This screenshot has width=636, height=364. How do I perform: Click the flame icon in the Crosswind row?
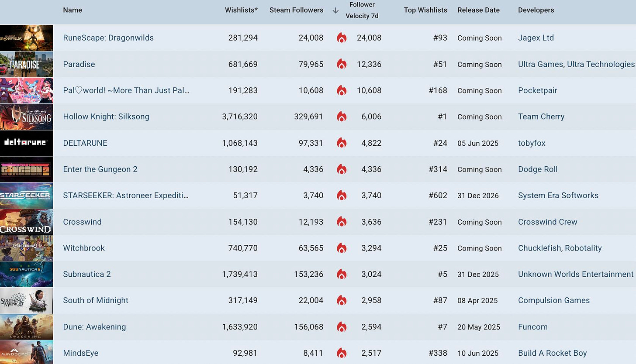coord(342,222)
